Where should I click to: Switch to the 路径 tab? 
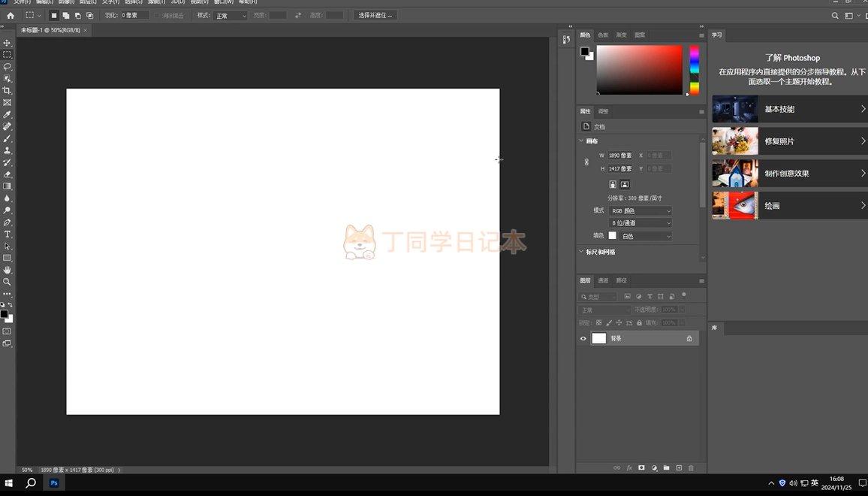click(x=621, y=280)
